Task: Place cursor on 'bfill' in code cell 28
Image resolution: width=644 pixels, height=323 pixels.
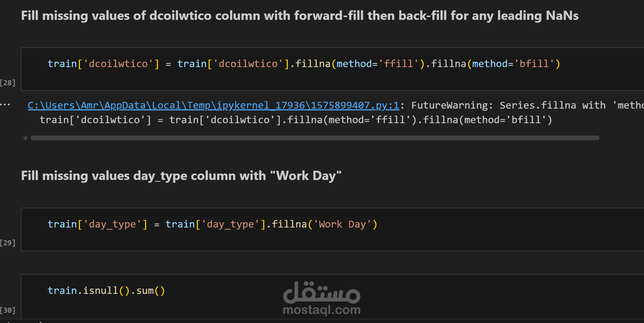Action: click(x=534, y=64)
